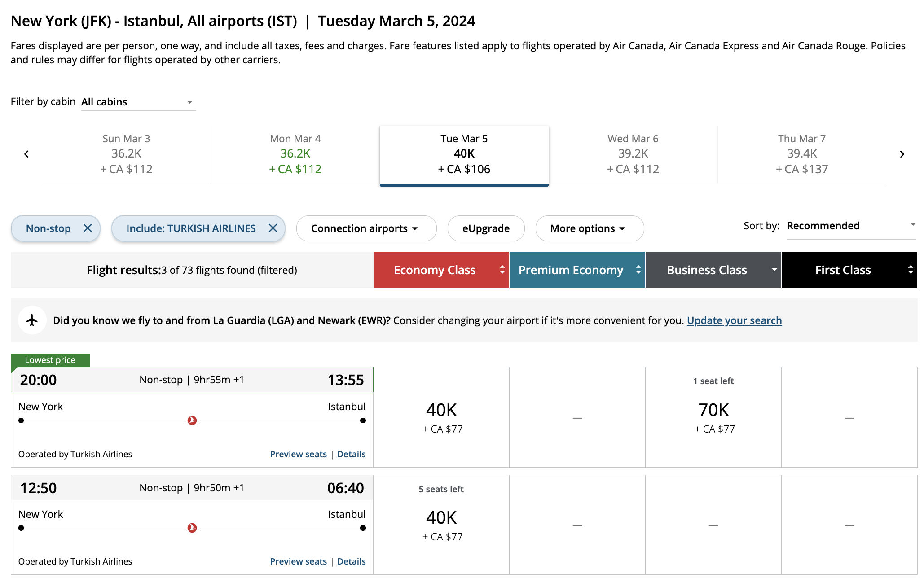
Task: Open the Sort by Recommended dropdown
Action: (x=851, y=226)
